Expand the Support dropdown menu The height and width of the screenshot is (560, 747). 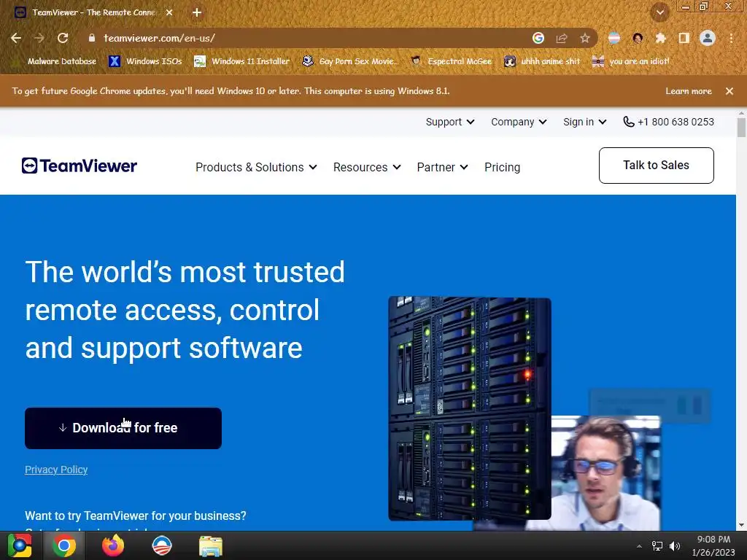pos(449,122)
